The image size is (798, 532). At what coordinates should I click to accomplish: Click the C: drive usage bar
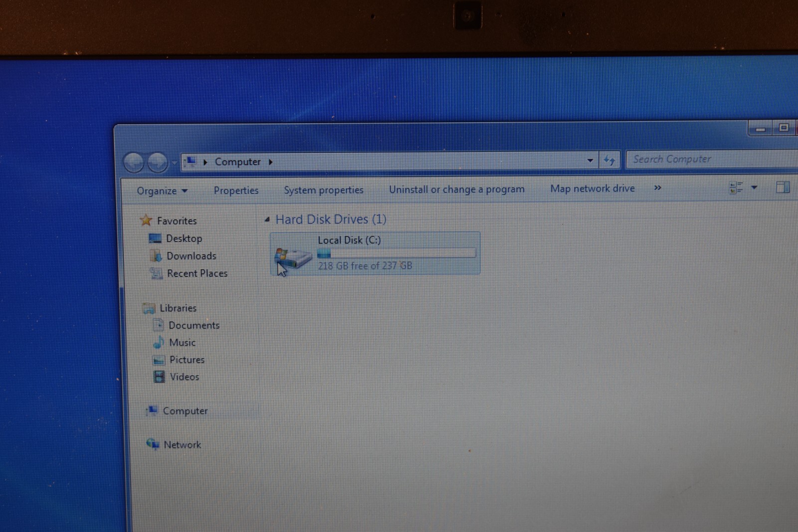397,253
